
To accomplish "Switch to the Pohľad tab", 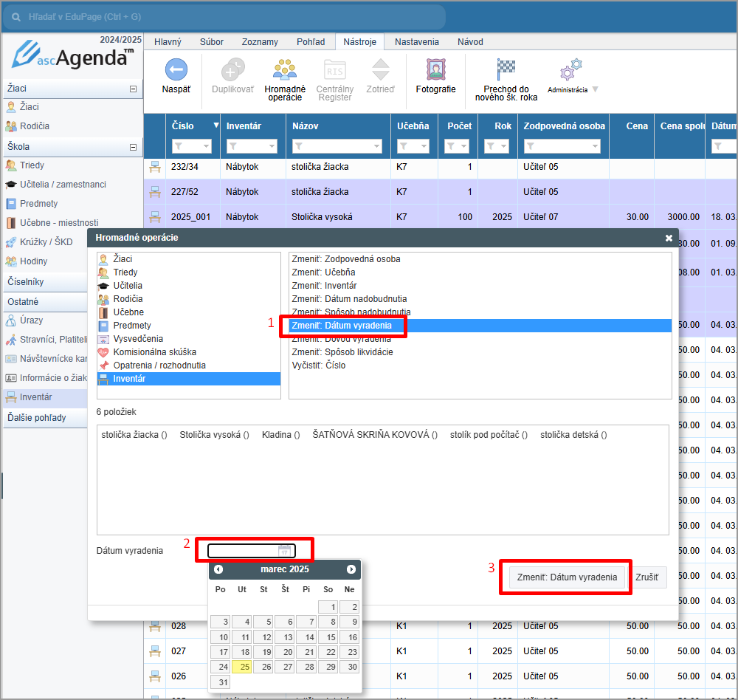I will coord(311,42).
